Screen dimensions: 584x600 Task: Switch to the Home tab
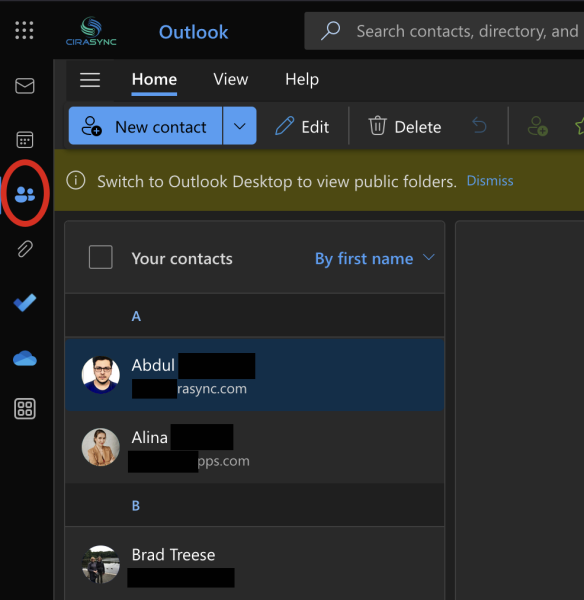[154, 80]
